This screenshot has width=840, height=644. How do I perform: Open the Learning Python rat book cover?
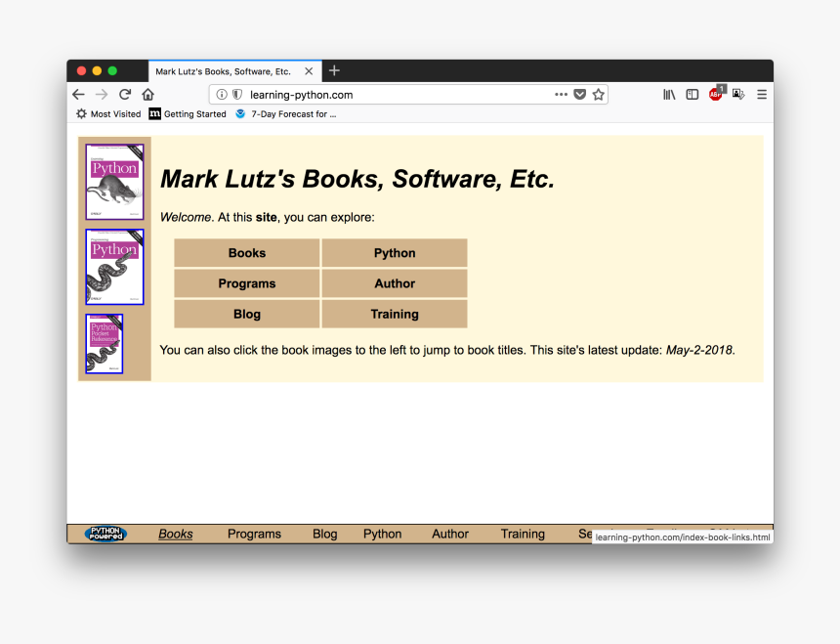[114, 182]
